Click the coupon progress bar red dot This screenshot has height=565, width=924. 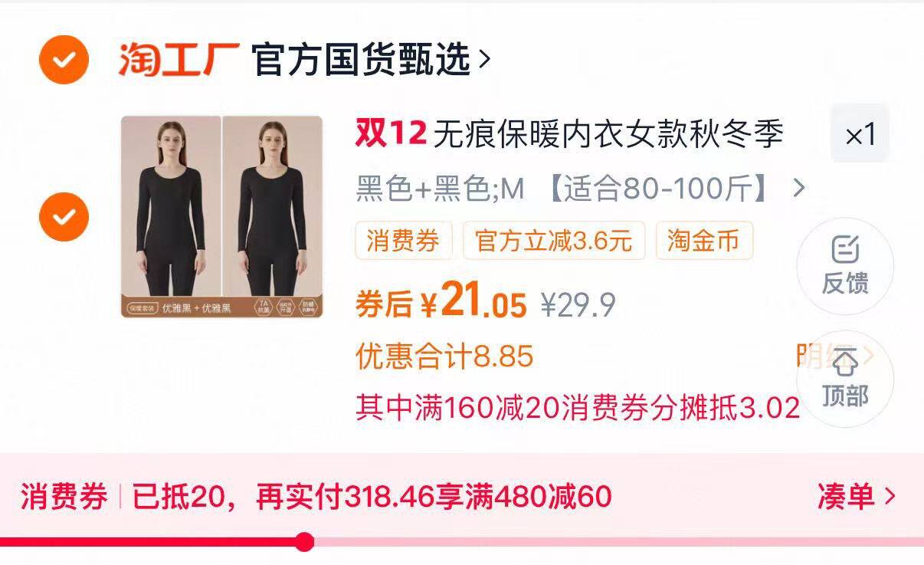305,542
